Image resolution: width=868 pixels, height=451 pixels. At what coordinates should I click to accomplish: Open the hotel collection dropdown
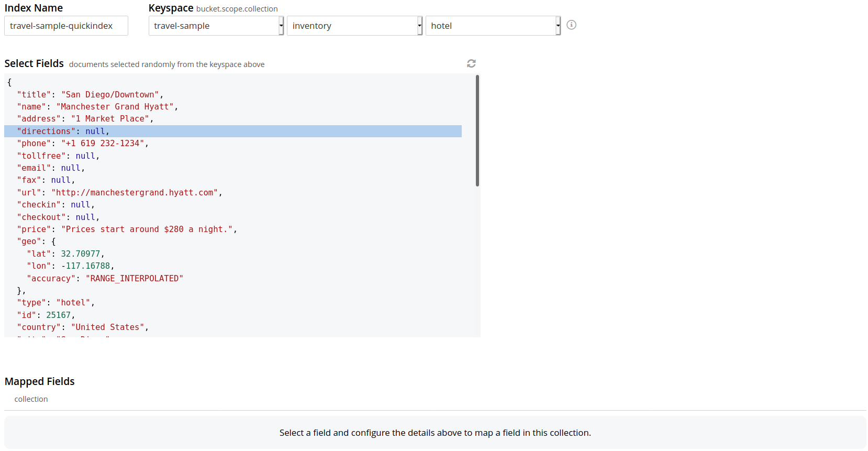tap(493, 26)
